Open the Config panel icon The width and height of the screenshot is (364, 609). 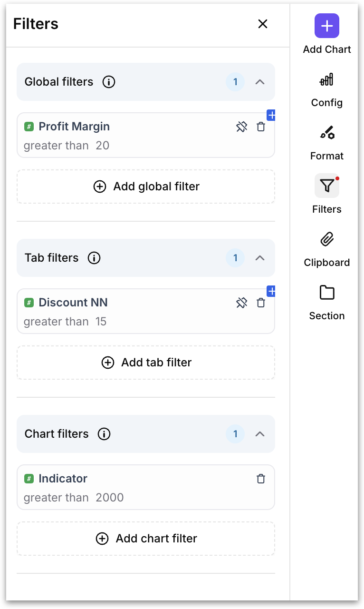coord(327,79)
